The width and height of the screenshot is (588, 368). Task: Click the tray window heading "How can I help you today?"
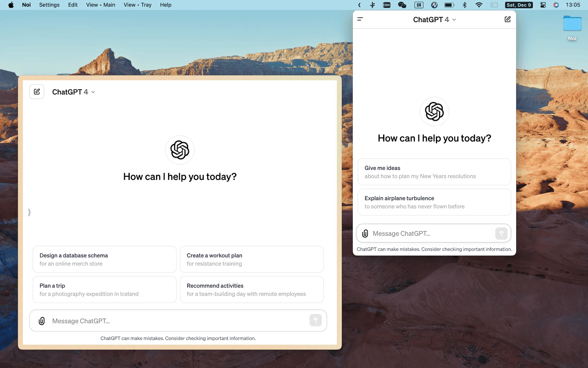pos(434,138)
